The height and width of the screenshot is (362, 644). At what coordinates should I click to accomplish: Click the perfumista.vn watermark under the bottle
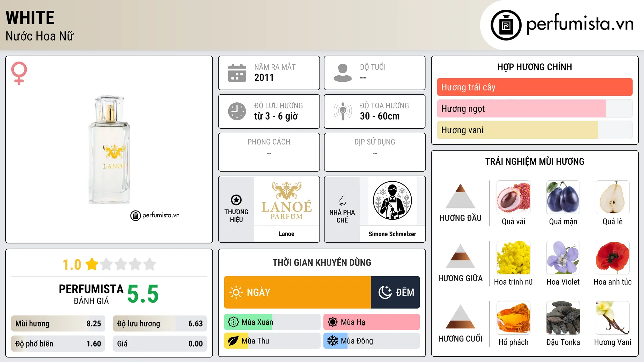click(155, 216)
